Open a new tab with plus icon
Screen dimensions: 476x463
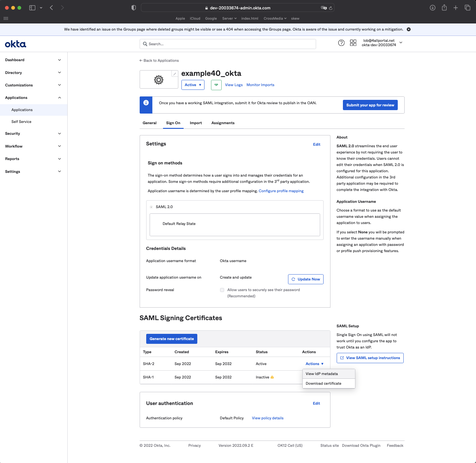(456, 8)
